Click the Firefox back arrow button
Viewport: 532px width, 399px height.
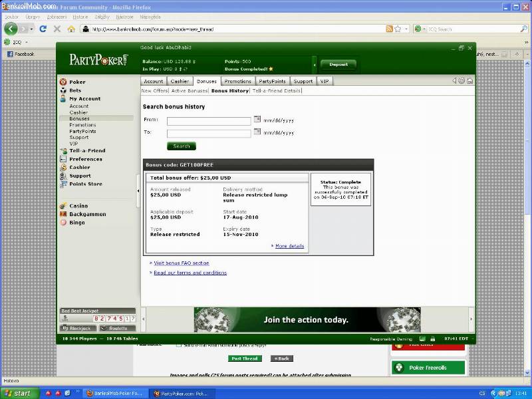click(x=11, y=29)
